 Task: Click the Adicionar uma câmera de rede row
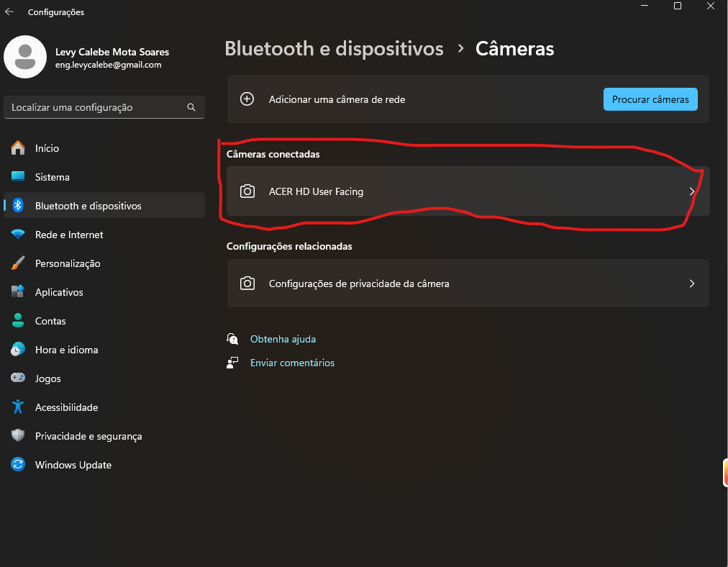pyautogui.click(x=468, y=99)
